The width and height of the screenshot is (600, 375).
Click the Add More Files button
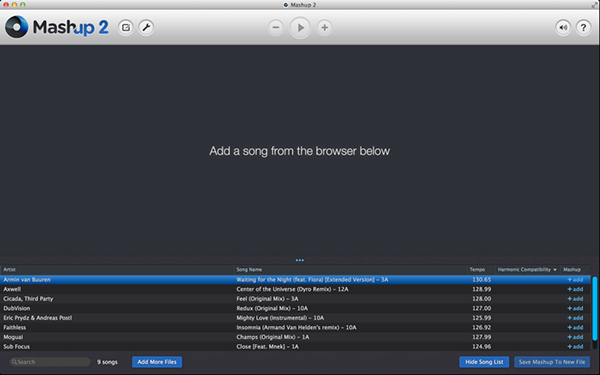click(x=157, y=362)
